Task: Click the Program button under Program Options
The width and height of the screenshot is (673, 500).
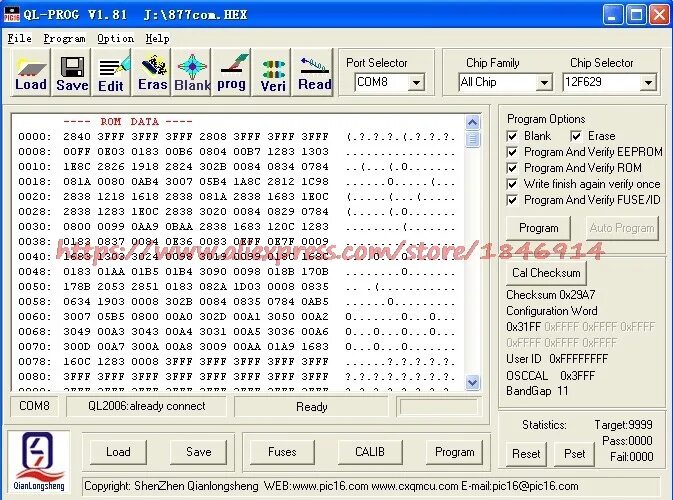Action: point(539,228)
